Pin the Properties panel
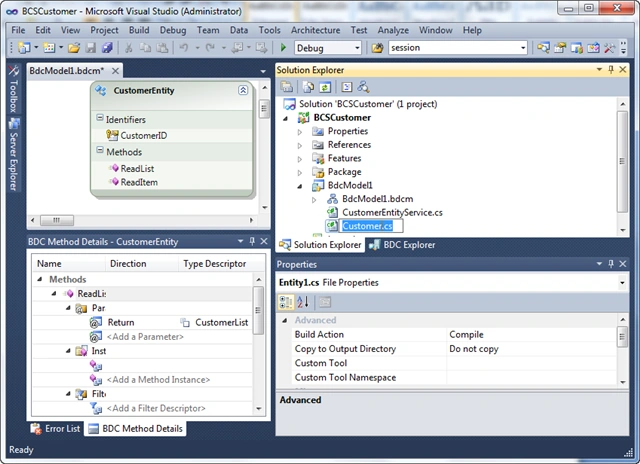The height and width of the screenshot is (464, 640). pyautogui.click(x=611, y=264)
